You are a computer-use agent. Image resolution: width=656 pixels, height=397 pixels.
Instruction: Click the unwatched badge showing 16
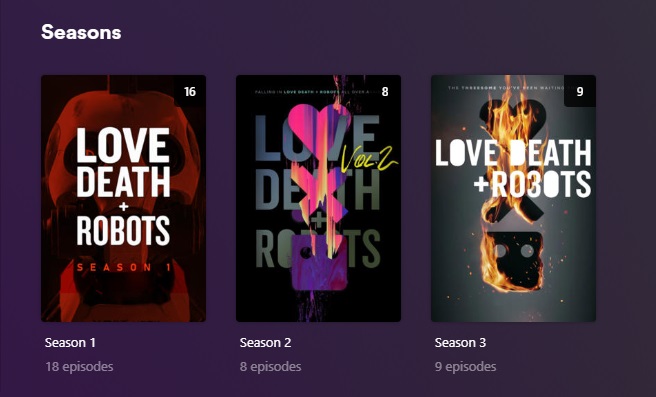190,91
